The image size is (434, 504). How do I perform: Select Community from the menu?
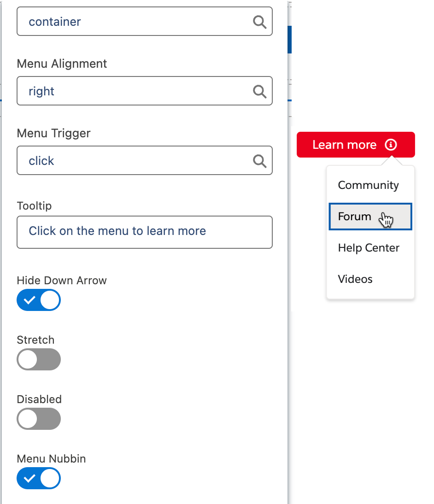coord(368,185)
